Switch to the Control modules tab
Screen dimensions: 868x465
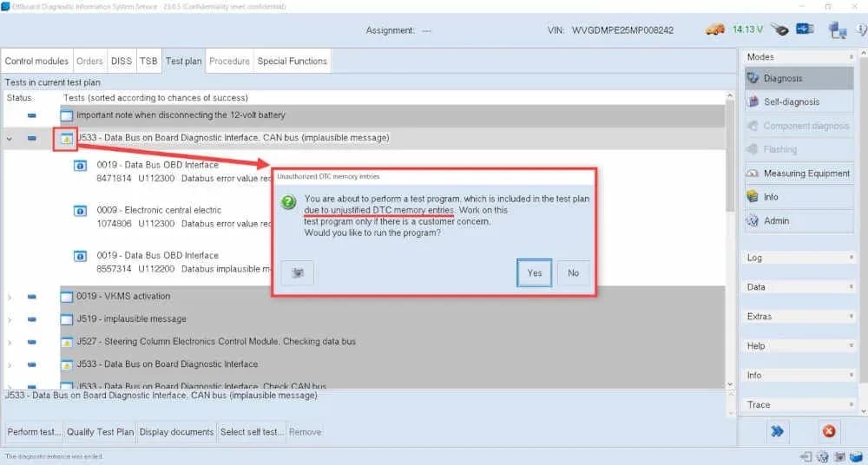(x=36, y=61)
